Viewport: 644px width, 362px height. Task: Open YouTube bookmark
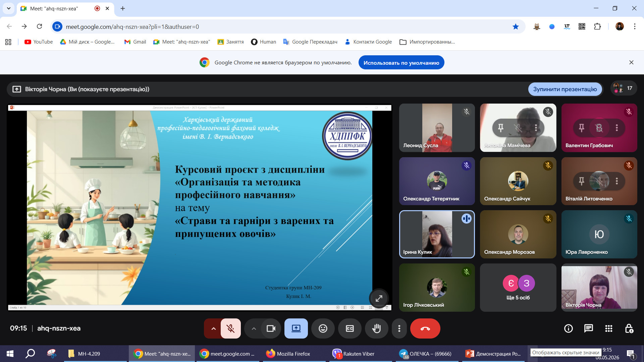pos(39,42)
